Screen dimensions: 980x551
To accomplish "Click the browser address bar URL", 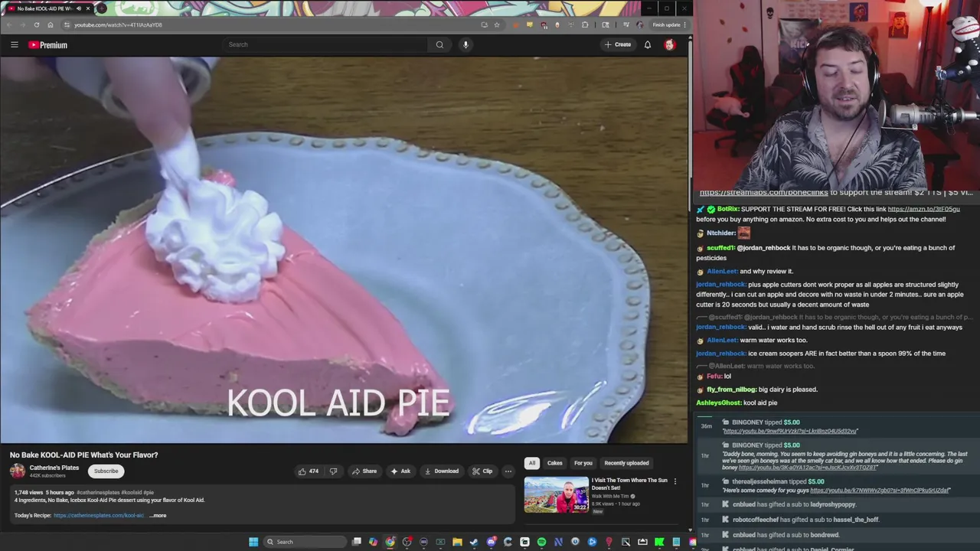I will [118, 24].
